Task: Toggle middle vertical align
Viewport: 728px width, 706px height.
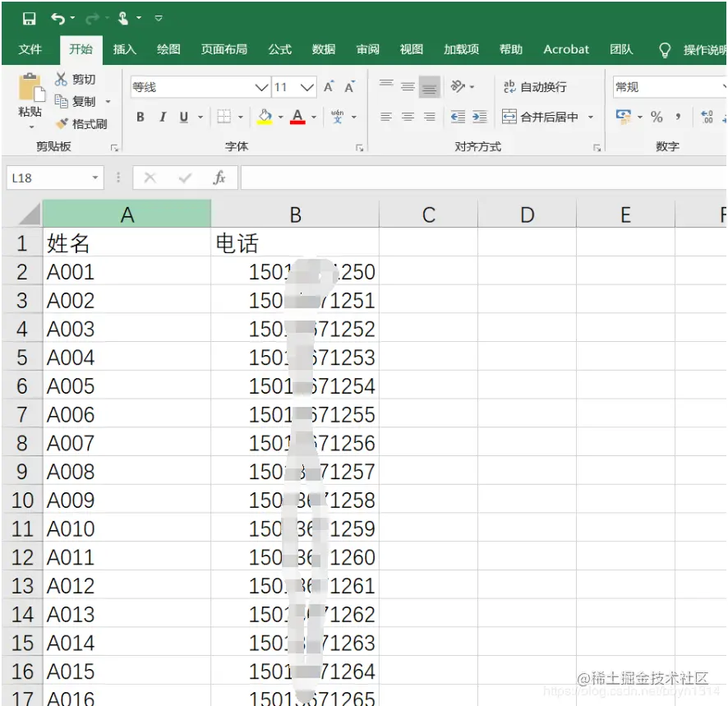Action: click(x=408, y=86)
